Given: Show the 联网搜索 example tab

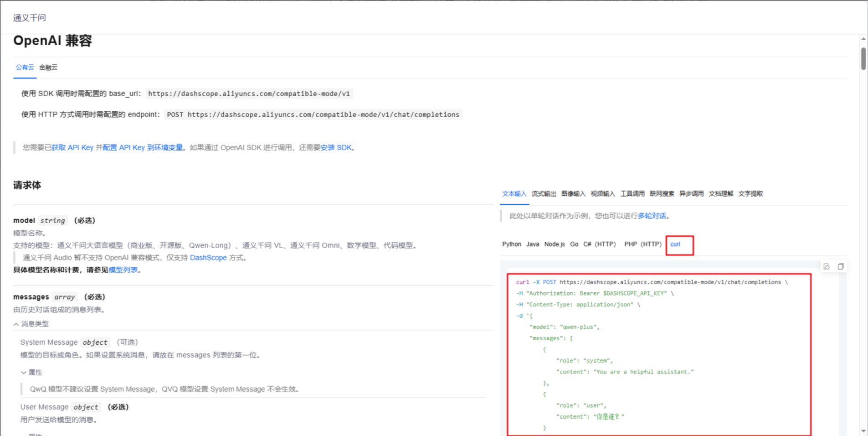Looking at the screenshot, I should coord(662,194).
